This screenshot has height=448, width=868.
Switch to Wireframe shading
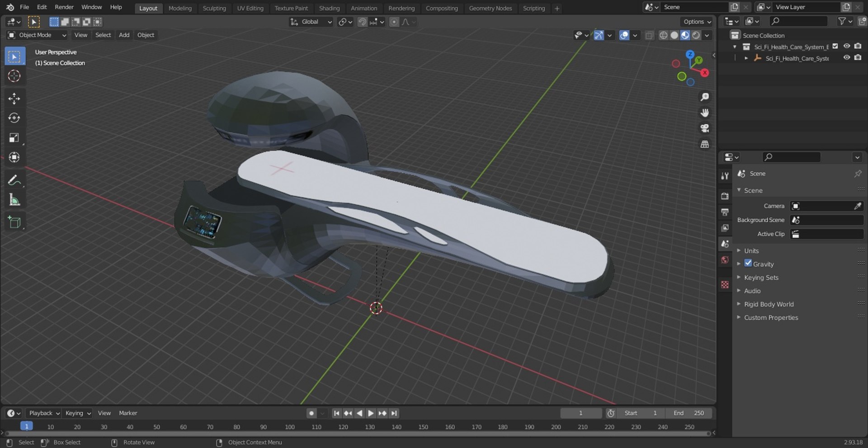[x=663, y=35]
